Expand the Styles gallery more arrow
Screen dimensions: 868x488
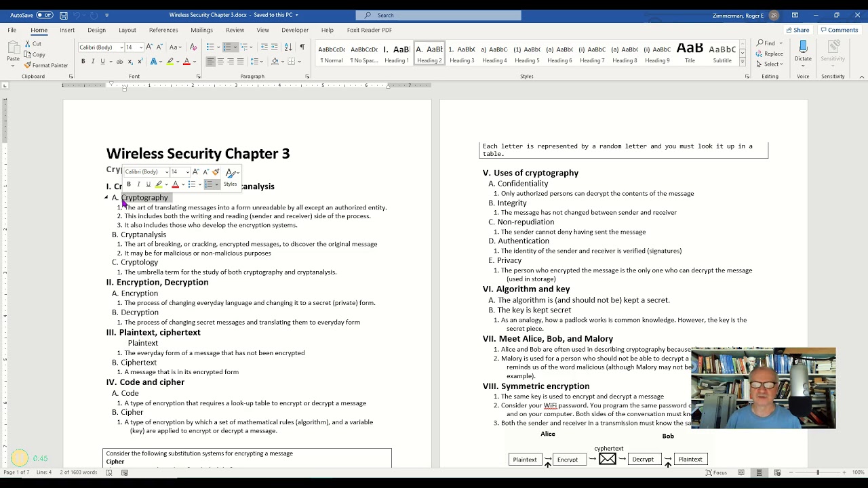click(742, 62)
